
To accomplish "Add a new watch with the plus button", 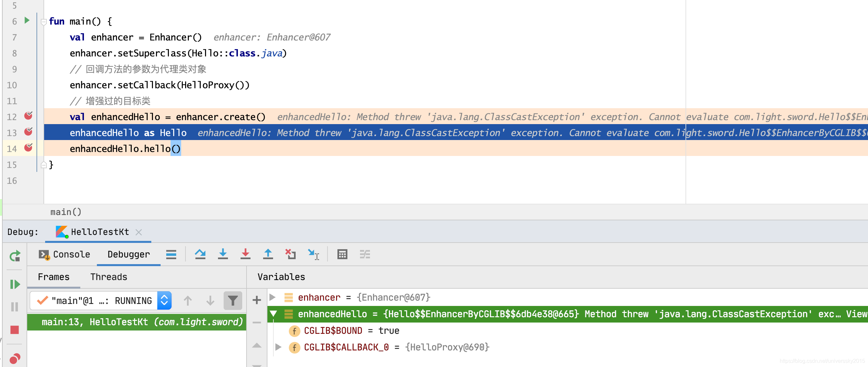I will coord(257,300).
